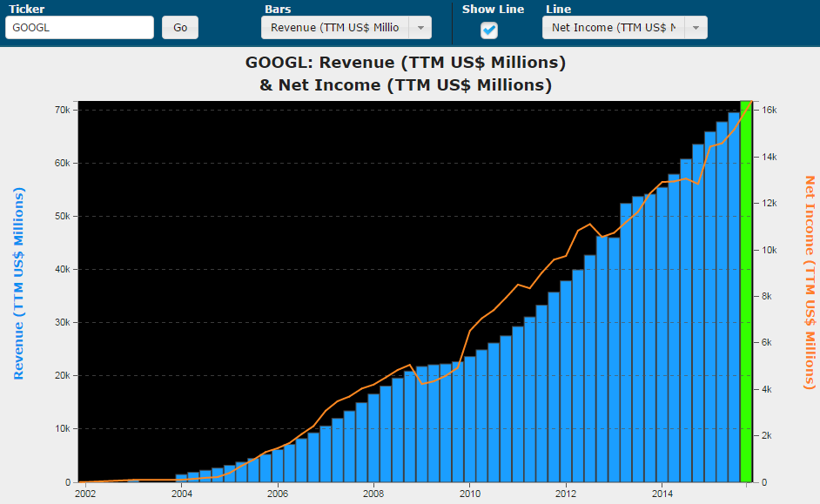
Task: Click the Show Line label
Action: [x=494, y=9]
